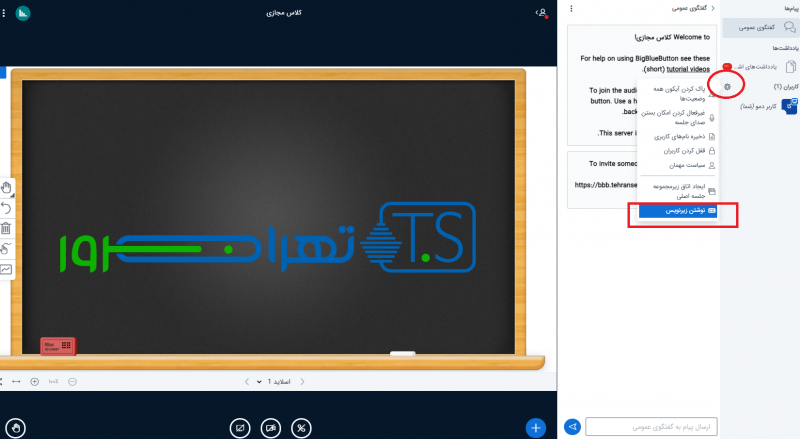The width and height of the screenshot is (800, 439).
Task: Open the three-dot chat options menu
Action: click(571, 9)
